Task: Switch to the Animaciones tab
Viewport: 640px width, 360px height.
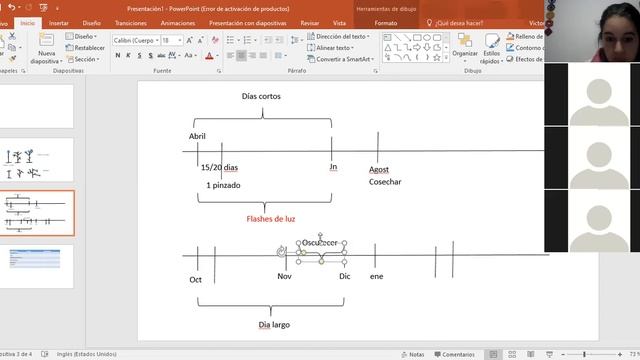Action: click(178, 23)
